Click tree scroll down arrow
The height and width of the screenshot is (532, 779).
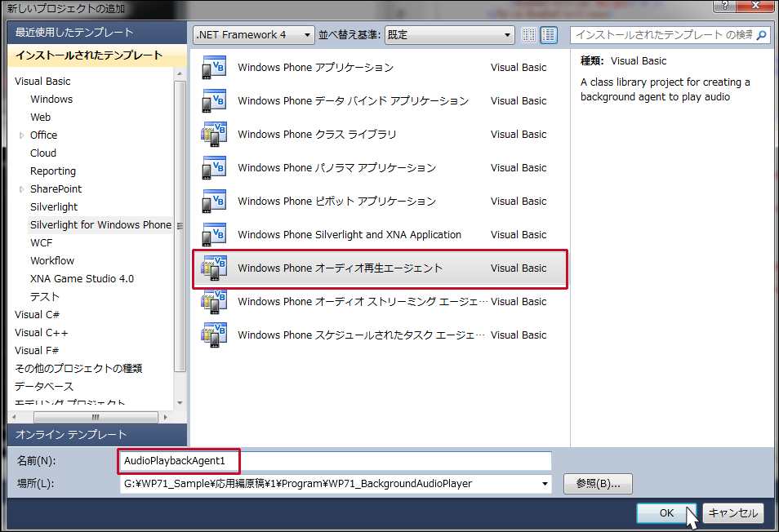[180, 403]
